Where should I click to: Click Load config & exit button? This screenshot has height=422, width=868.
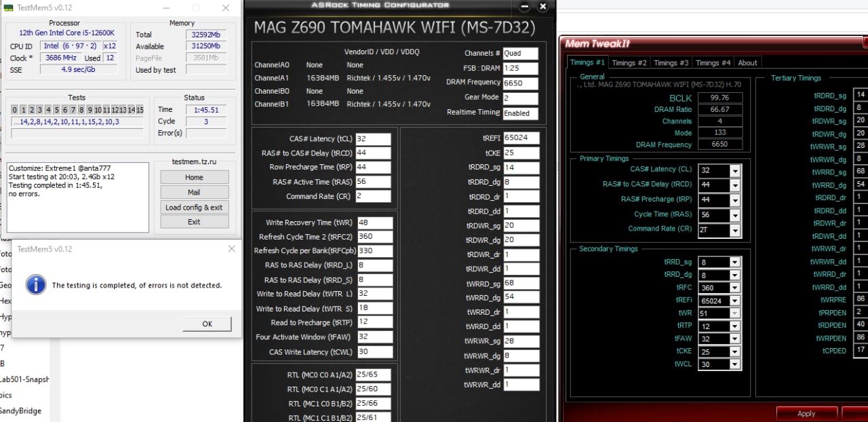194,207
